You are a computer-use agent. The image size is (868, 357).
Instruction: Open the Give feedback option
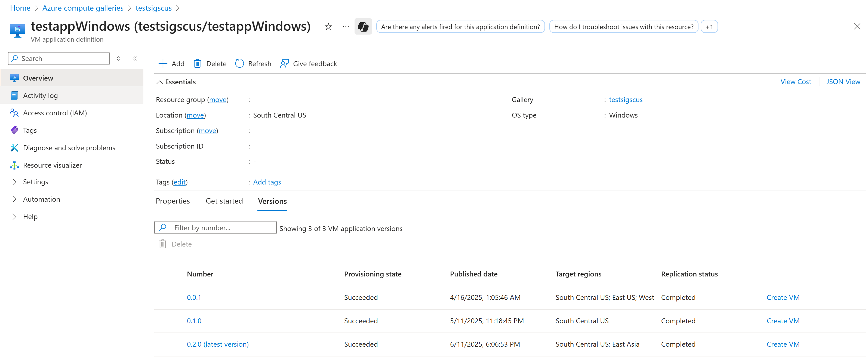coord(308,64)
